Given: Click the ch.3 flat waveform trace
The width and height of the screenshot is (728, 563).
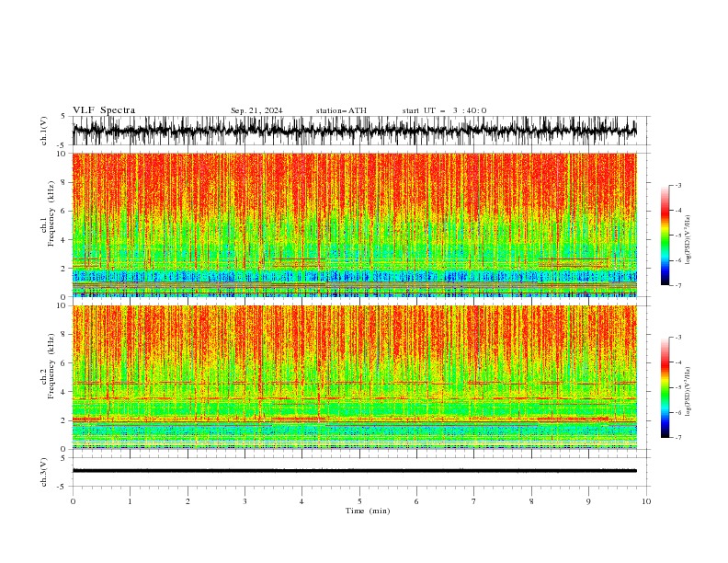Looking at the screenshot, I should coord(354,471).
